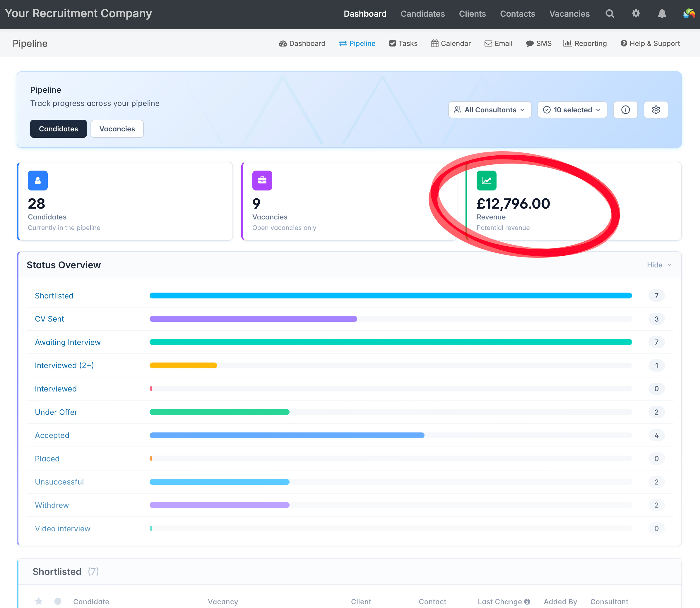Screen dimensions: 700x608
Task: Click the blue candidates person icon
Action: (38, 181)
